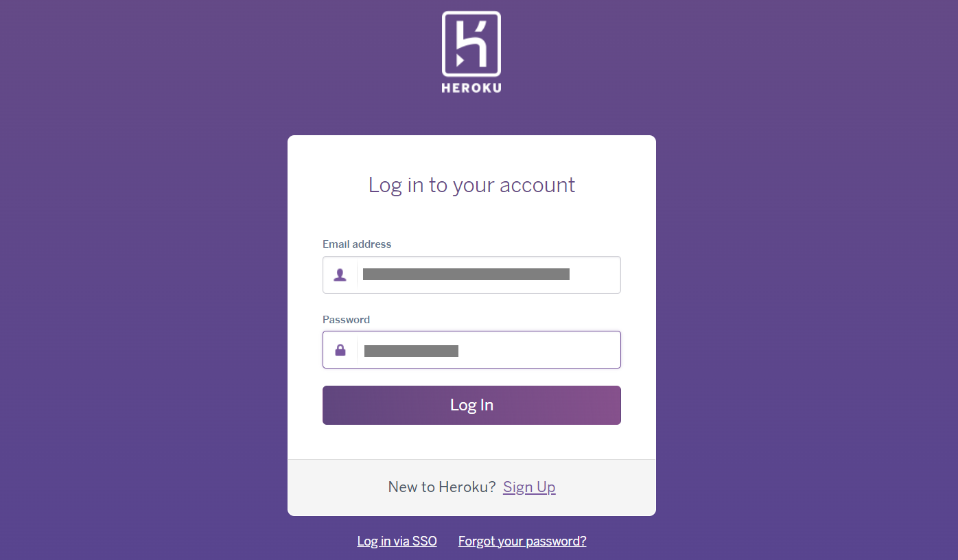The height and width of the screenshot is (560, 958).
Task: Focus the Email address input field
Action: (x=471, y=275)
